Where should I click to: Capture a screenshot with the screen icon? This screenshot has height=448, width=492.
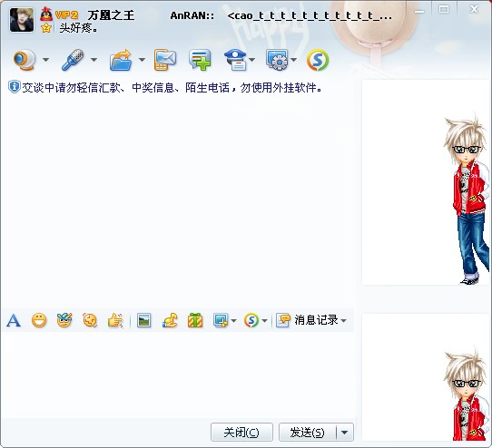[221, 320]
